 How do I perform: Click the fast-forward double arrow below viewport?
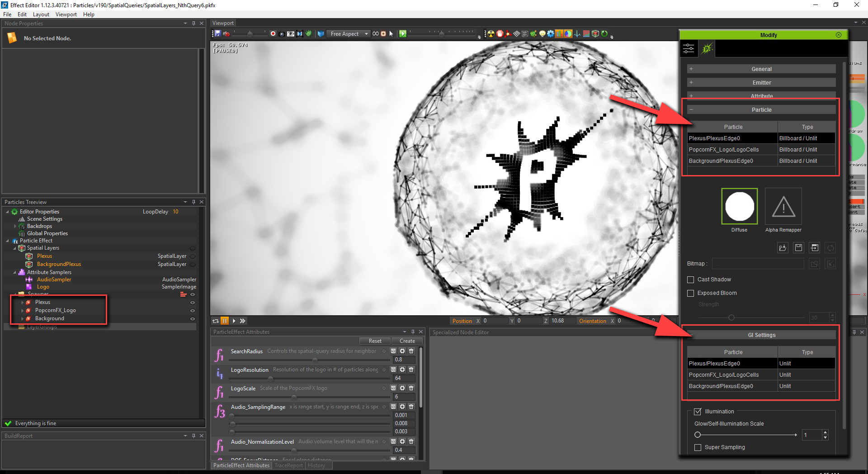[243, 321]
